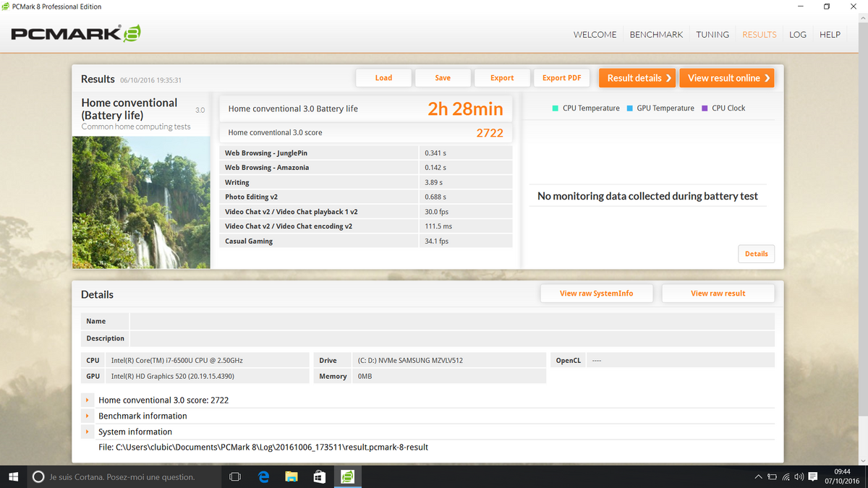Open the Windows Start menu
Screen dimensions: 868x488
coord(13,477)
